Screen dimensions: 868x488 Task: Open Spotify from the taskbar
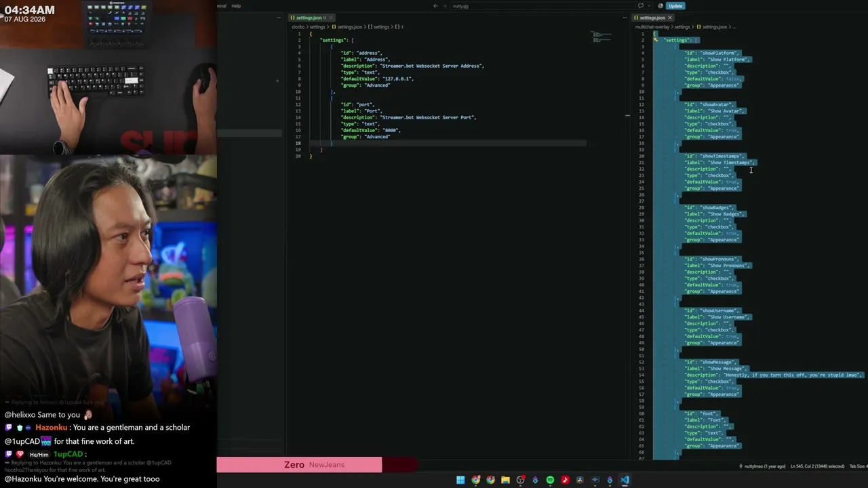(550, 480)
